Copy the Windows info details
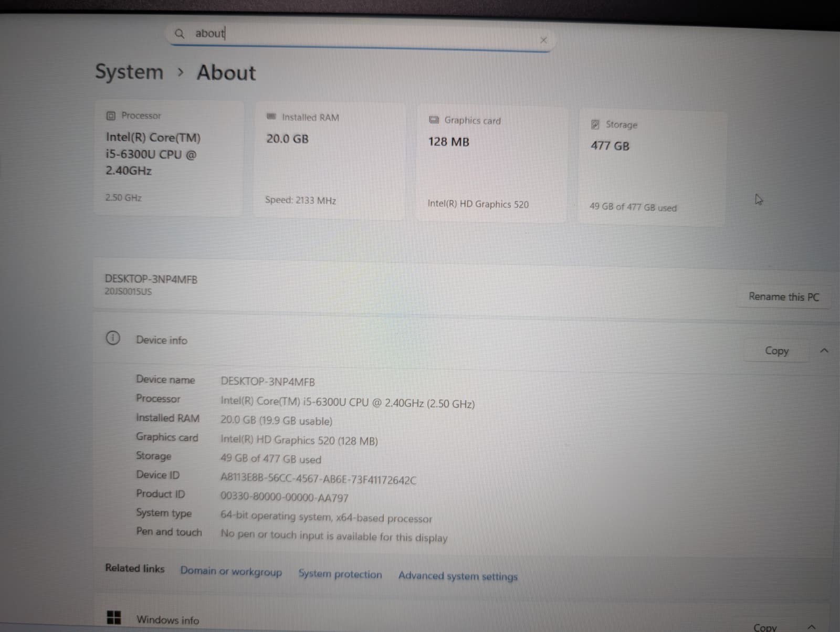Image resolution: width=840 pixels, height=632 pixels. (765, 627)
